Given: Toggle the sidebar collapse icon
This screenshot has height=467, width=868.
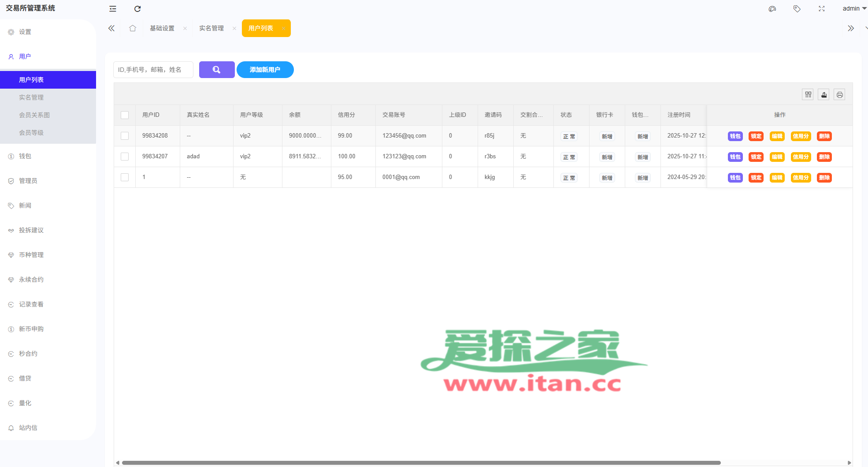Looking at the screenshot, I should tap(113, 9).
